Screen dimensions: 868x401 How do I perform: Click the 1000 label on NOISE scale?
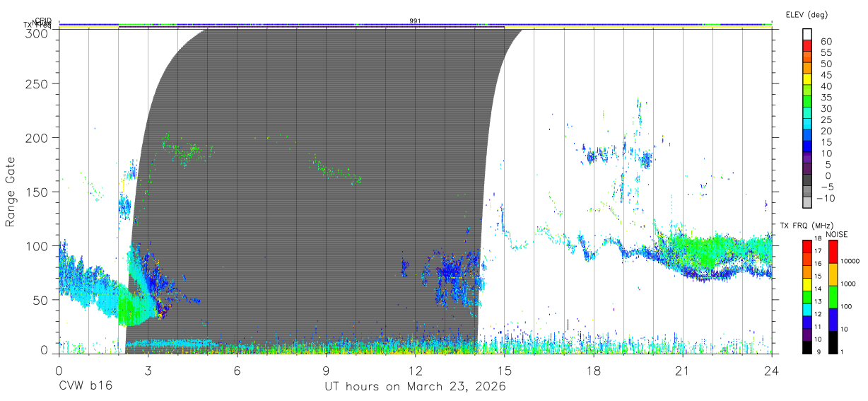click(849, 284)
